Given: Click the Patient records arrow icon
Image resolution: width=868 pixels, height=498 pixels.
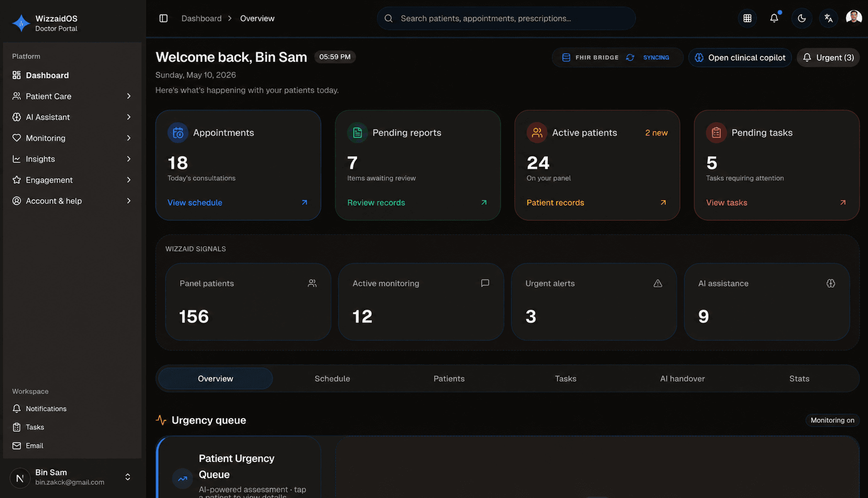Looking at the screenshot, I should (663, 202).
